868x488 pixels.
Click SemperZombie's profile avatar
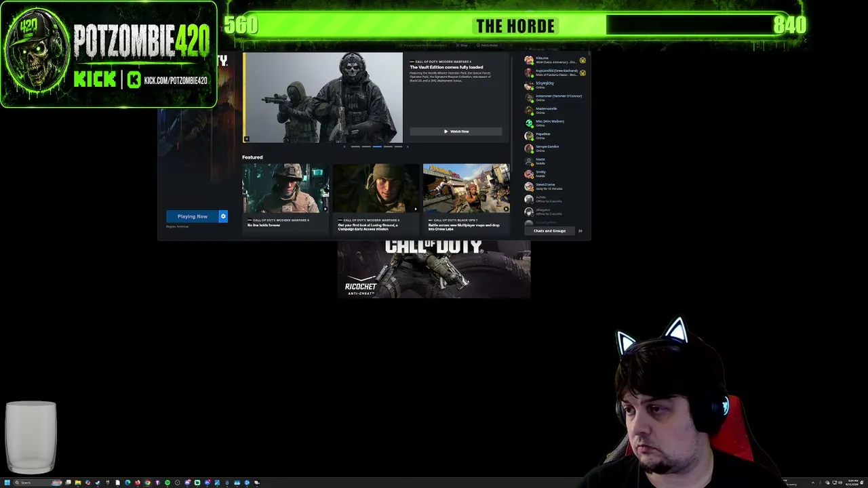click(529, 148)
